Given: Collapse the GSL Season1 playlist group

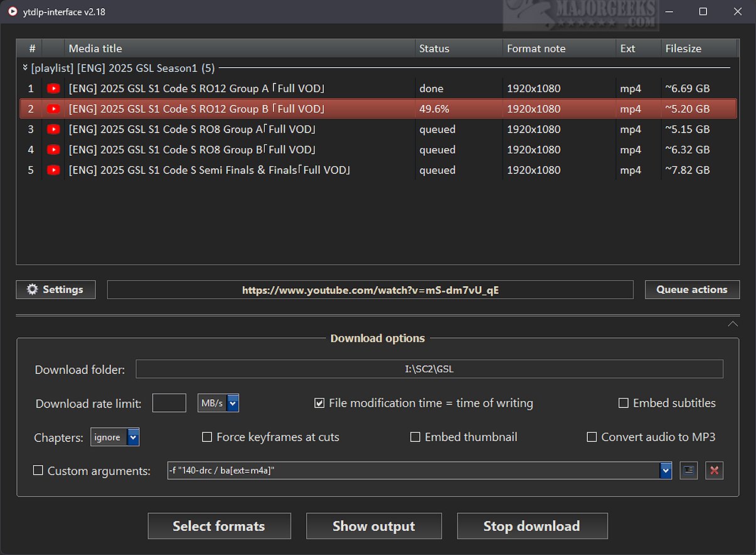Looking at the screenshot, I should point(25,68).
